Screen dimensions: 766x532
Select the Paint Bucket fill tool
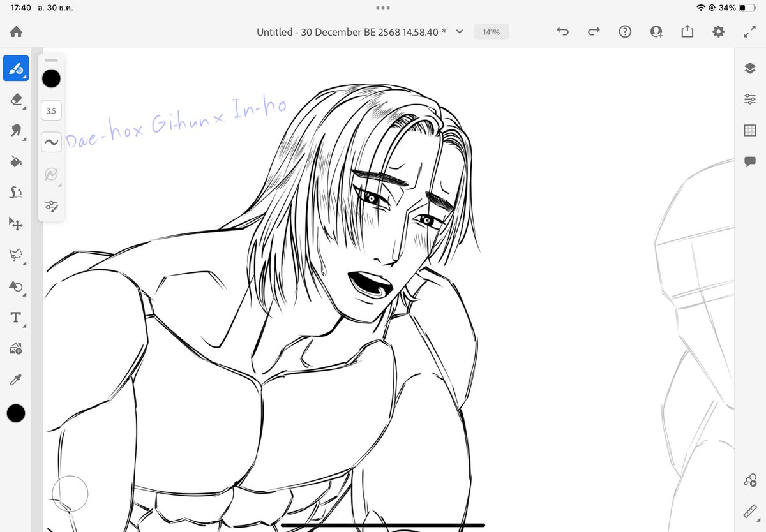pyautogui.click(x=16, y=161)
